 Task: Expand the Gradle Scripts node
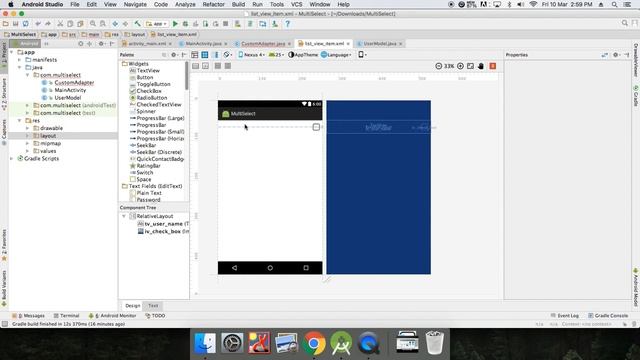coord(11,158)
